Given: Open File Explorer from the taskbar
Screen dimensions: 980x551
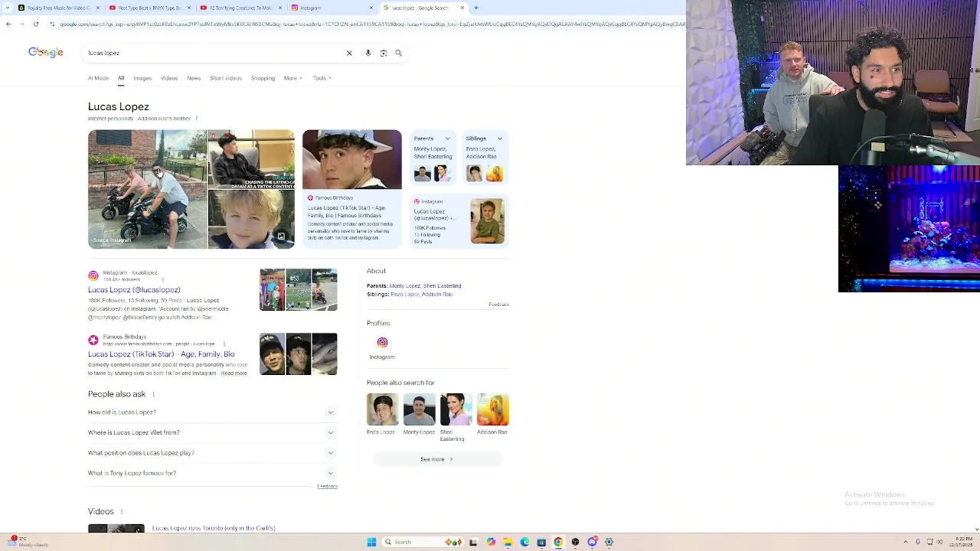Looking at the screenshot, I should point(508,542).
